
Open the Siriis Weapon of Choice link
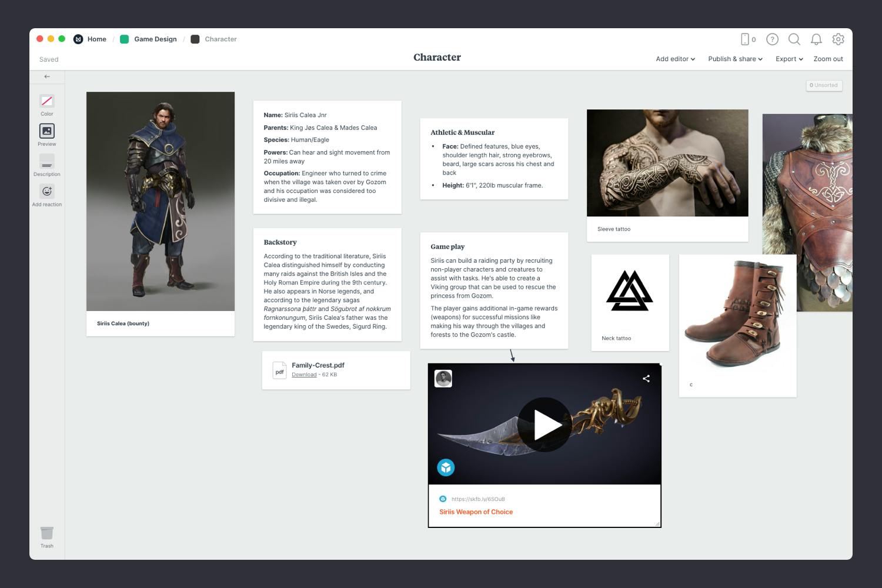click(476, 512)
